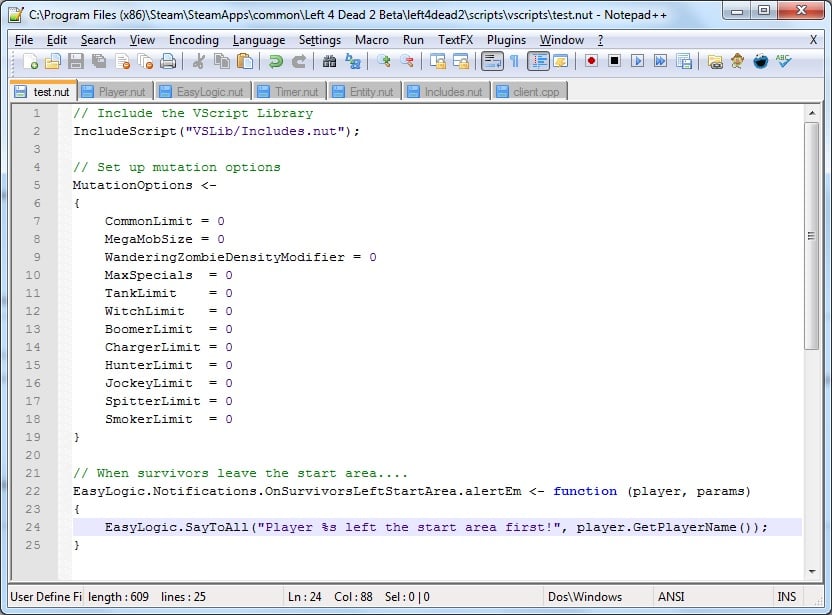The image size is (832, 615).
Task: Create a new file with the New icon
Action: (x=30, y=62)
